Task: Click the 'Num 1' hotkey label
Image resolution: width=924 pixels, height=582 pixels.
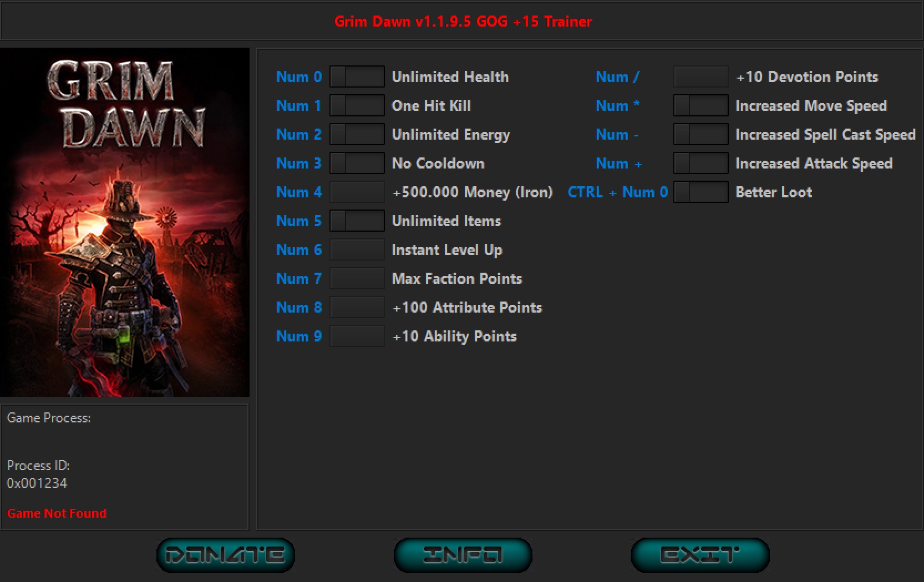Action: [x=299, y=106]
